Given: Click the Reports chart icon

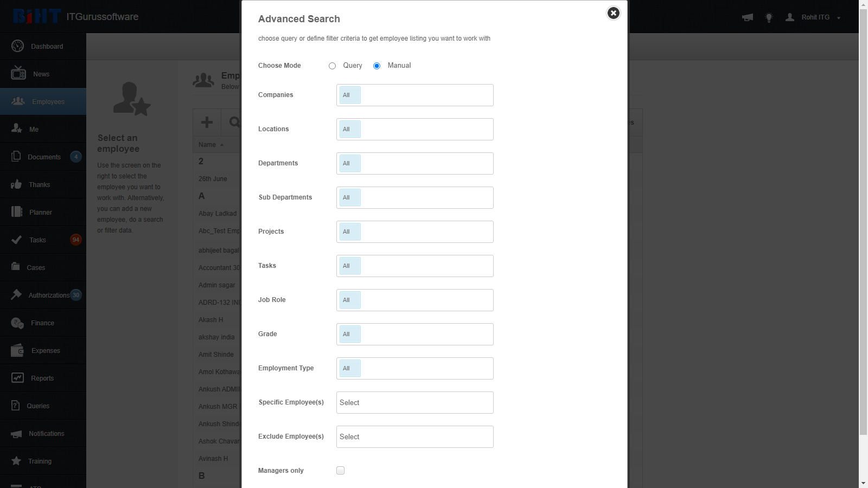Looking at the screenshot, I should [x=17, y=377].
